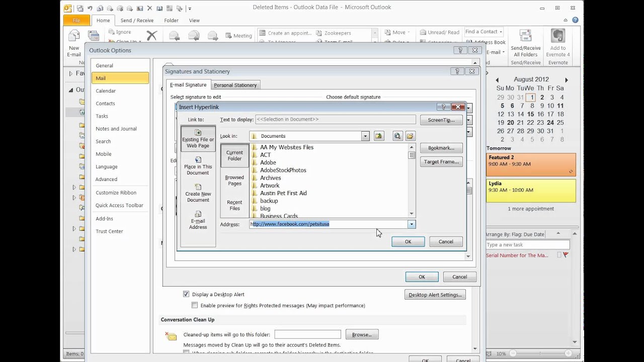Click the folder list scrollbar thumb

coord(412,155)
